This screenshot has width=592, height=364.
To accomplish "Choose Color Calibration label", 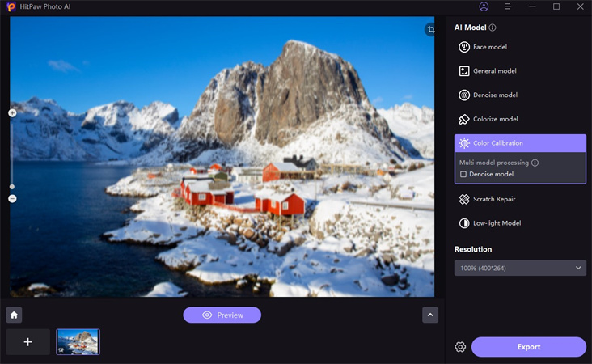I will 498,143.
